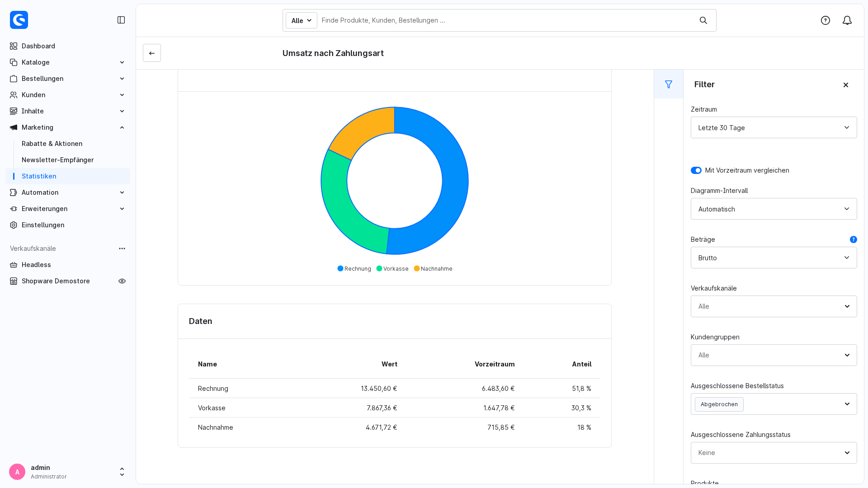
Task: Click the Vorzeitraum column header
Action: 495,364
